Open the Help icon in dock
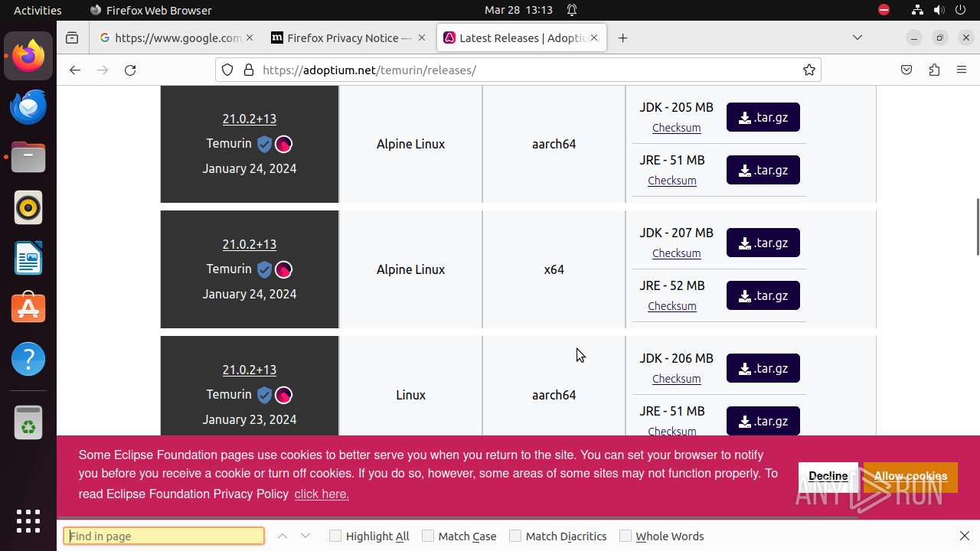Viewport: 980px width, 551px height. [x=28, y=359]
